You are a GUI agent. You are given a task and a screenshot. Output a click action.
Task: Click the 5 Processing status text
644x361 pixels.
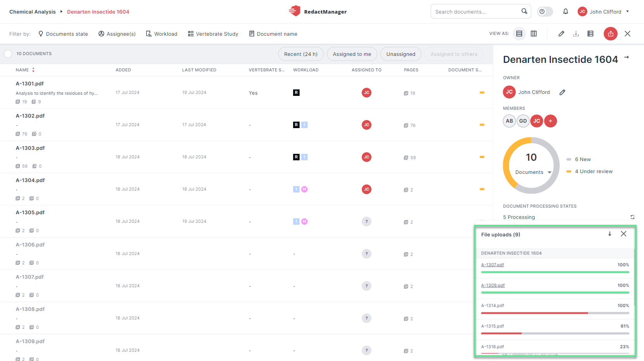pyautogui.click(x=519, y=217)
